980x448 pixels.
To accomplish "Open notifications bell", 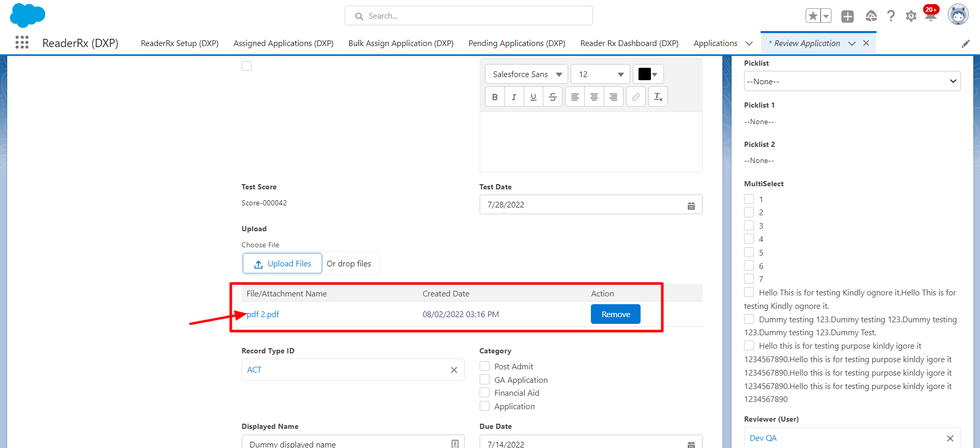I will point(930,16).
